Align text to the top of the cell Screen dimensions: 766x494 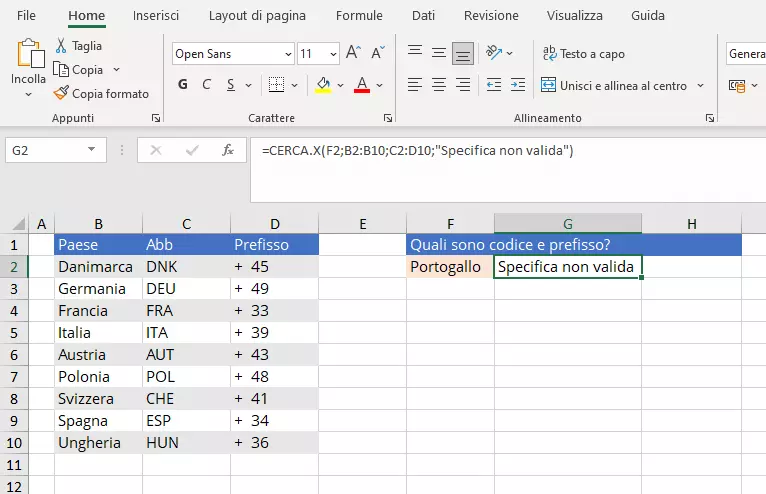click(x=415, y=52)
